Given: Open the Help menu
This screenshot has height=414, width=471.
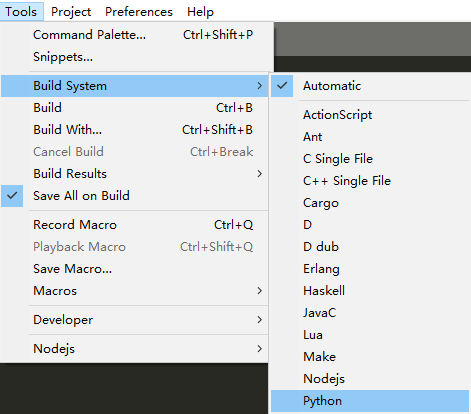Looking at the screenshot, I should pyautogui.click(x=200, y=12).
